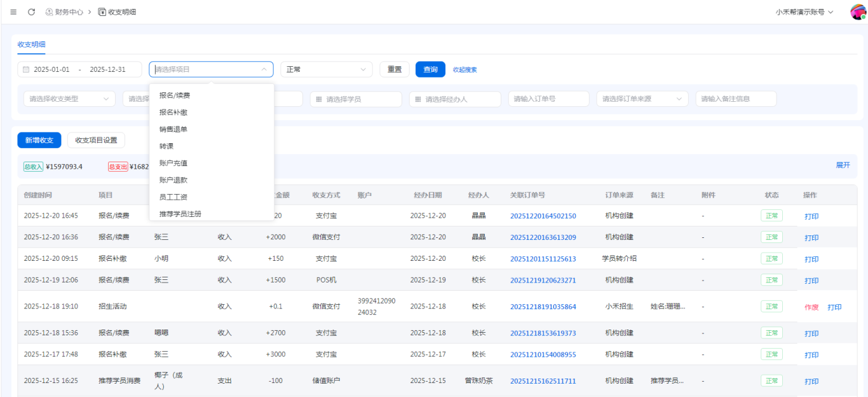Focus the 请输入订单号 input field
Image resolution: width=868 pixels, height=397 pixels.
(548, 99)
